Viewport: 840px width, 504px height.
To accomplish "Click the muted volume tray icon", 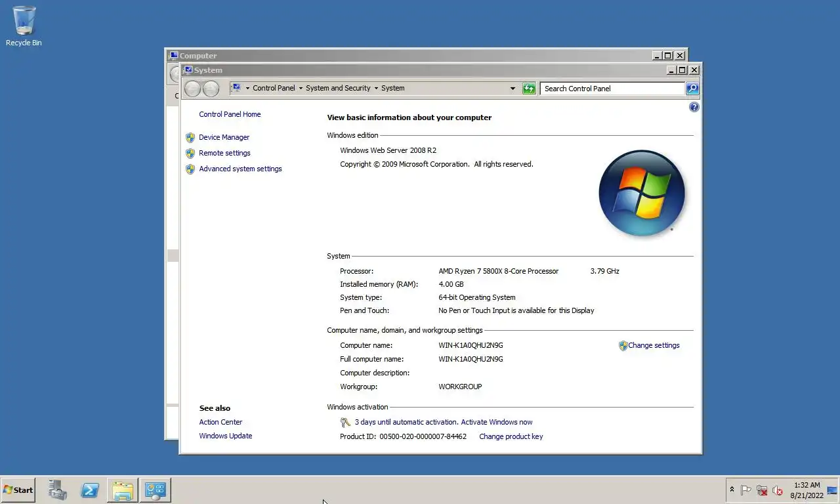I will [x=778, y=490].
